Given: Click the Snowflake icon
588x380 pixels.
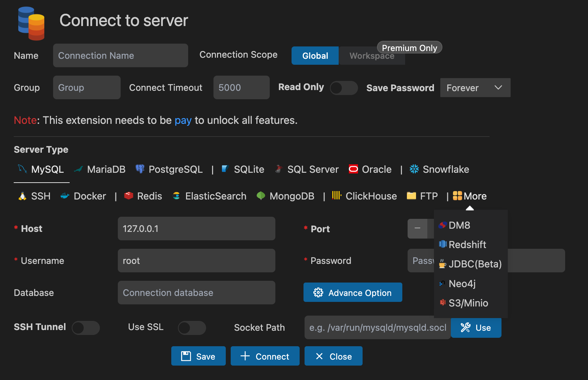Looking at the screenshot, I should tap(414, 169).
